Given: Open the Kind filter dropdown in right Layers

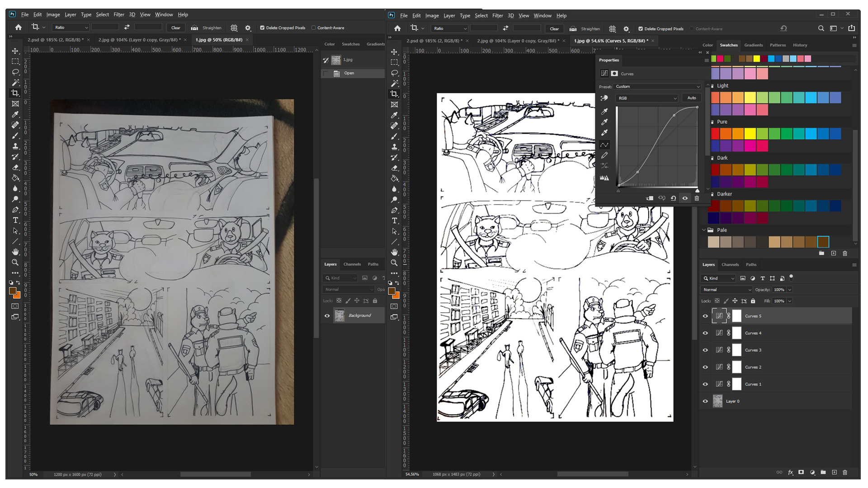Looking at the screenshot, I should pyautogui.click(x=719, y=278).
